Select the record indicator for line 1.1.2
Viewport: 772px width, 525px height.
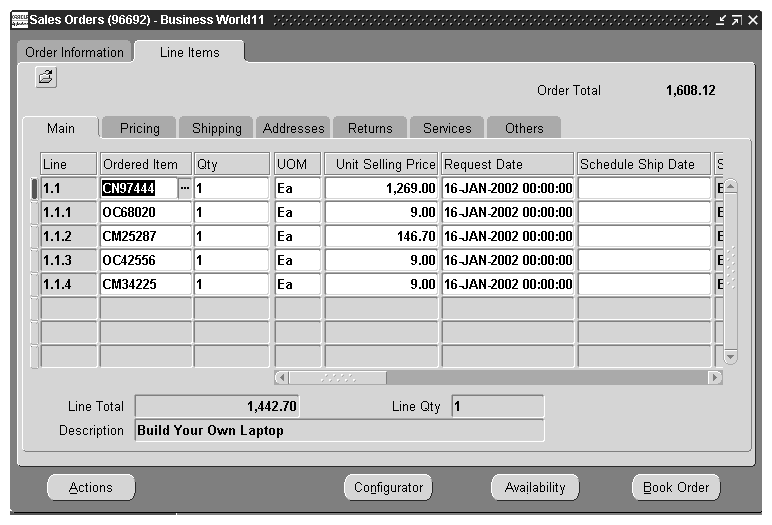pos(34,236)
